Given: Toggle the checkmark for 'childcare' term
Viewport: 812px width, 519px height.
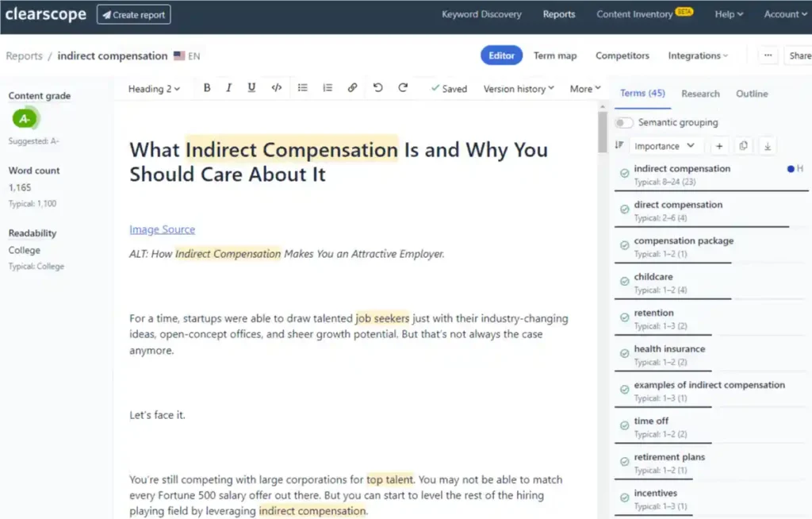Looking at the screenshot, I should (625, 282).
